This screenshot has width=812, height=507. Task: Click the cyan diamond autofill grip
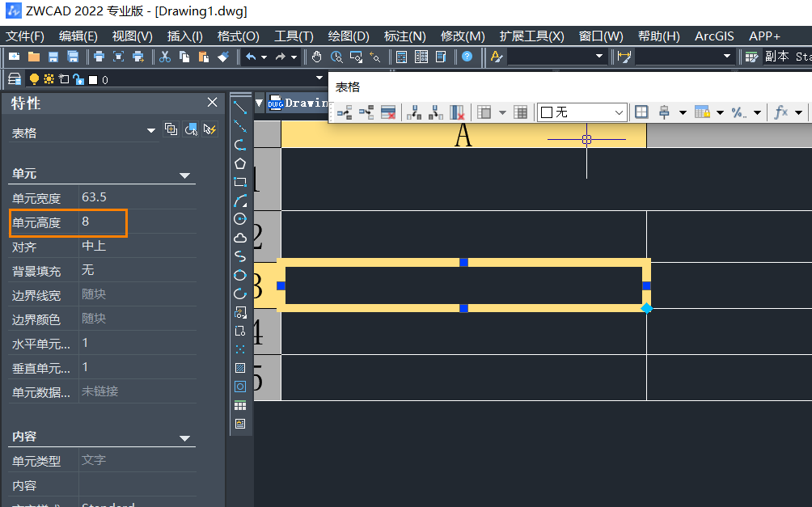[x=647, y=309]
